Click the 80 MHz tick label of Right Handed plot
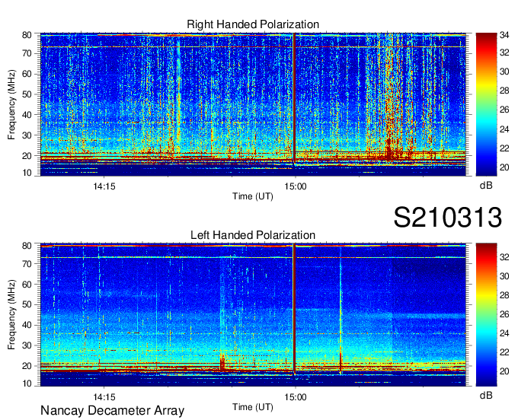 point(27,35)
